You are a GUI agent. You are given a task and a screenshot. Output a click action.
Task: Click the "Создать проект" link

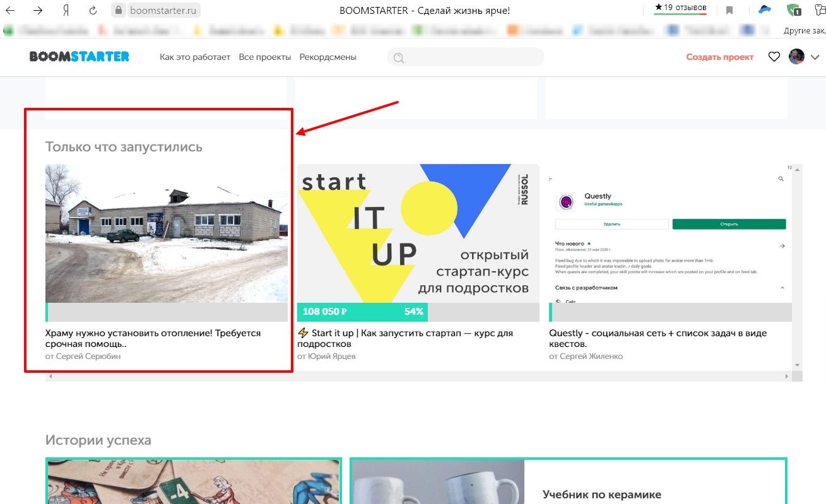[x=720, y=57]
